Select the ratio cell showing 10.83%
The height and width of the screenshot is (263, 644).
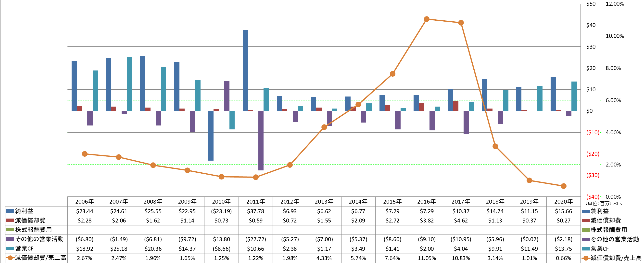(x=461, y=258)
